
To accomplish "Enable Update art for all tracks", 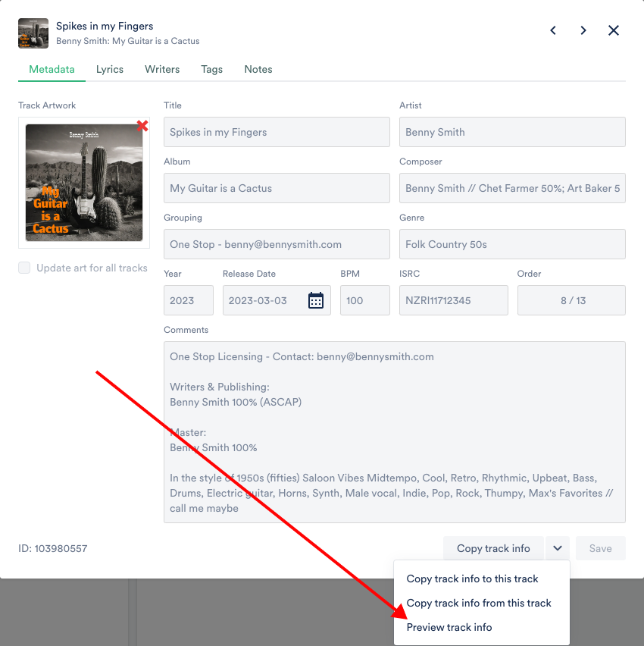I will (24, 268).
